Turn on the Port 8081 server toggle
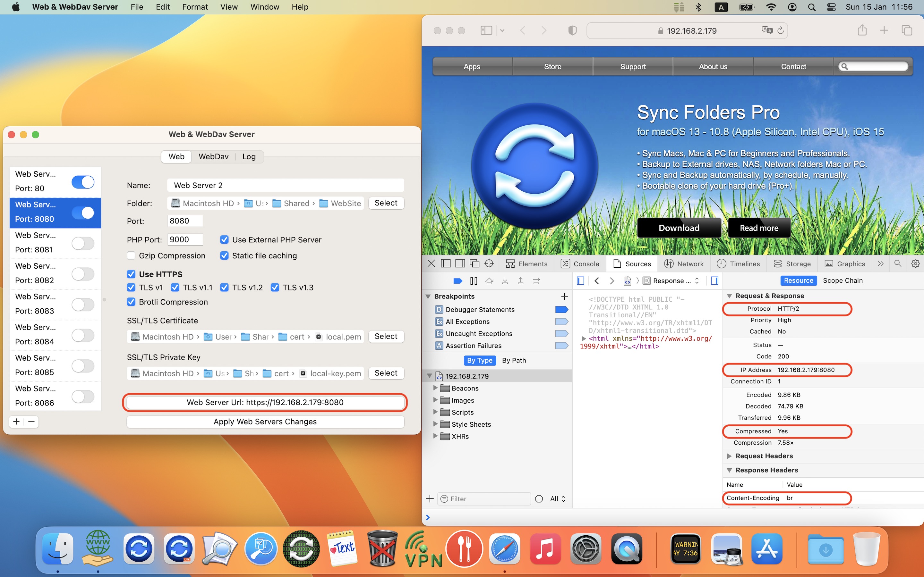Viewport: 924px width, 577px height. pyautogui.click(x=83, y=243)
